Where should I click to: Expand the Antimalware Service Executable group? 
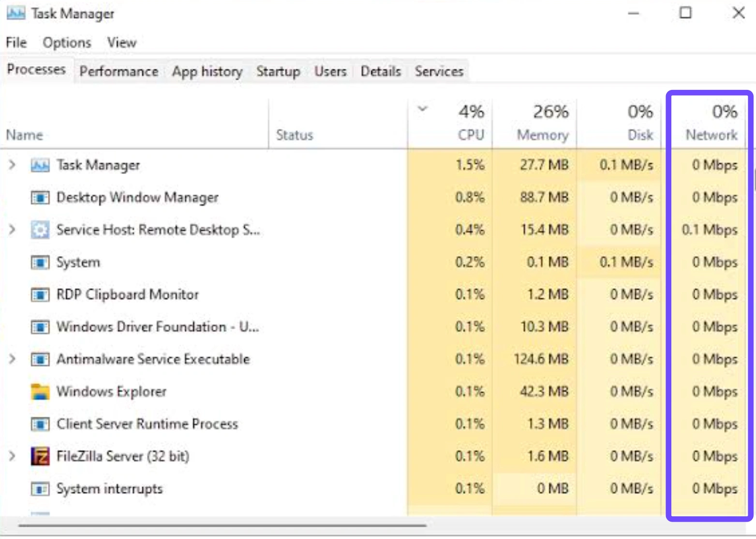click(12, 359)
